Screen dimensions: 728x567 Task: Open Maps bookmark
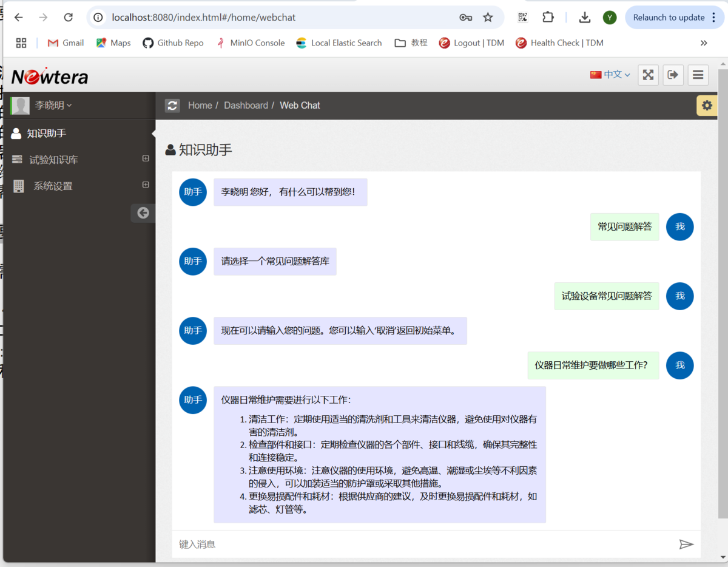tap(113, 43)
